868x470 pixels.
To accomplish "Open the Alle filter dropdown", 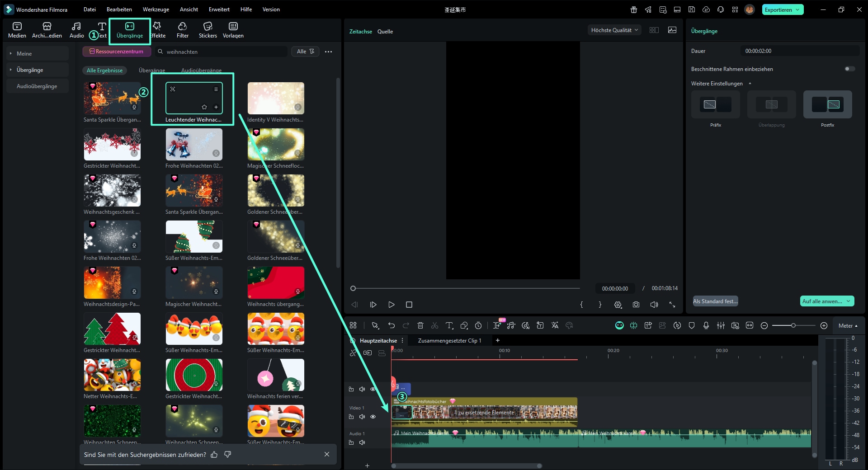I will tap(305, 52).
